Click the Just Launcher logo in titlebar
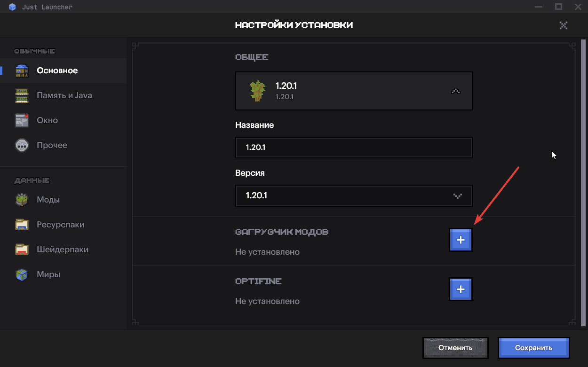Image resolution: width=588 pixels, height=367 pixels. [12, 7]
